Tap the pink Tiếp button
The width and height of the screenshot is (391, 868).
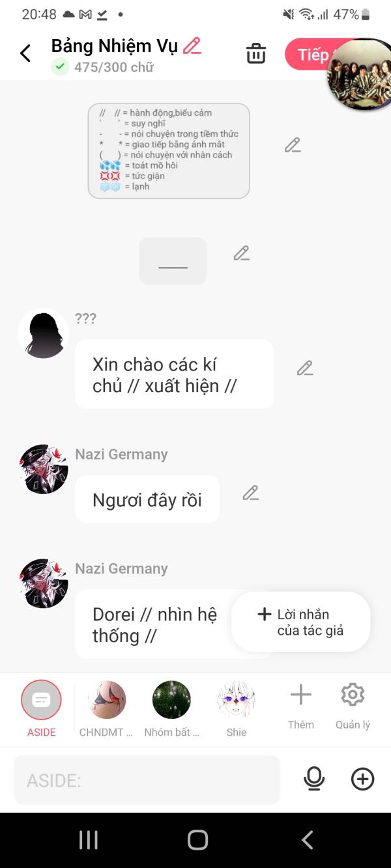click(310, 54)
